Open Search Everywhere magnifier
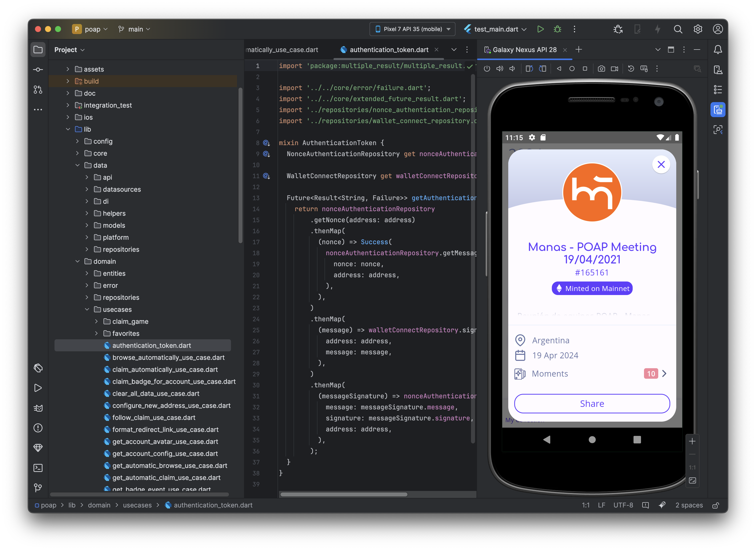The width and height of the screenshot is (756, 550). pyautogui.click(x=678, y=29)
